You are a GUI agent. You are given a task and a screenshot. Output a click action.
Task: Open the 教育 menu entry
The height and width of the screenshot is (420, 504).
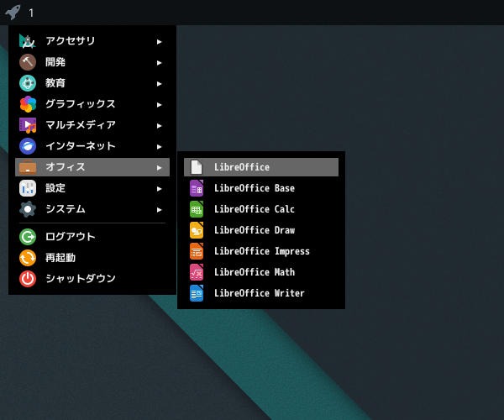(x=92, y=83)
